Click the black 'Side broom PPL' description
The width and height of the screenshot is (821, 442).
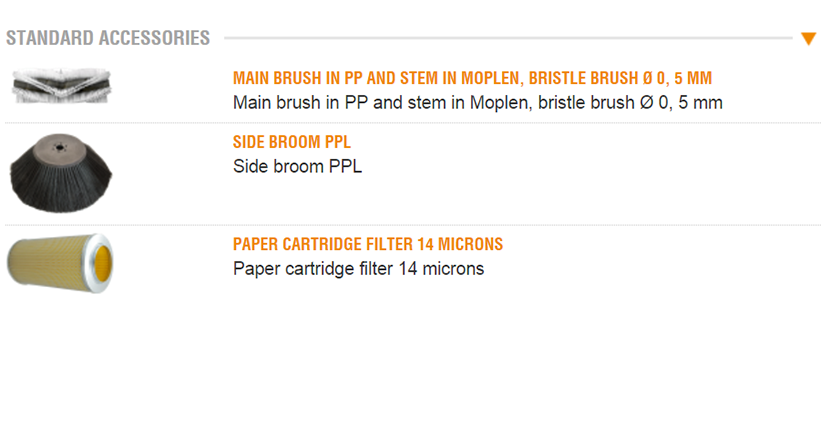[297, 166]
